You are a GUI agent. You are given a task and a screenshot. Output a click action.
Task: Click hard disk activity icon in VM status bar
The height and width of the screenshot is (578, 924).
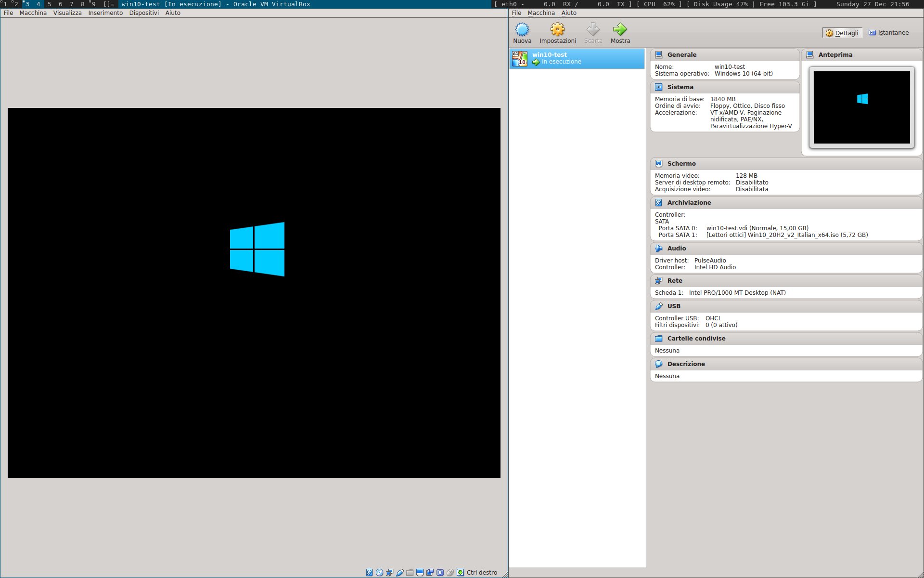[x=369, y=573]
